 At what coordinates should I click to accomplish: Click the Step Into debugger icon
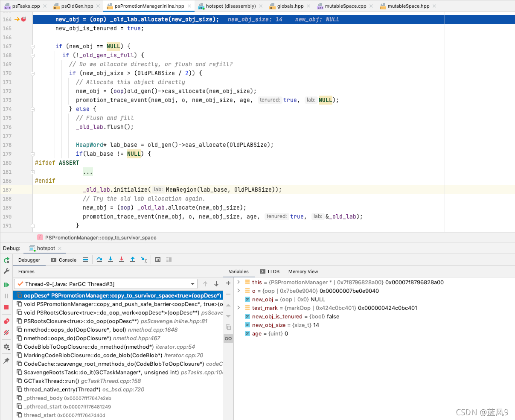coord(111,260)
